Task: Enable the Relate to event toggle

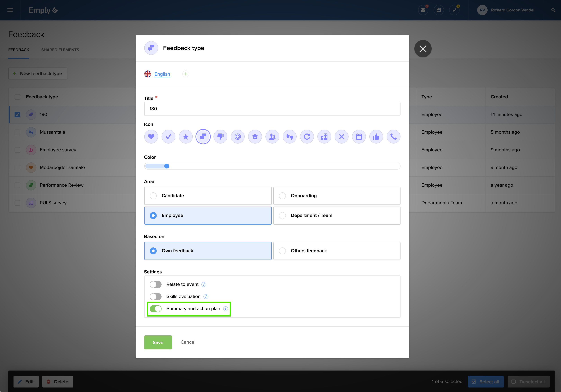Action: (x=156, y=284)
